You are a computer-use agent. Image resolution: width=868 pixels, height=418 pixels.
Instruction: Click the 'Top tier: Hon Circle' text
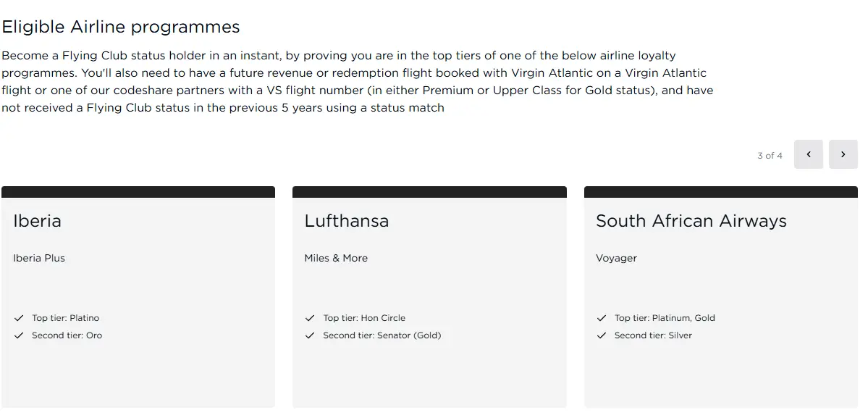(364, 318)
